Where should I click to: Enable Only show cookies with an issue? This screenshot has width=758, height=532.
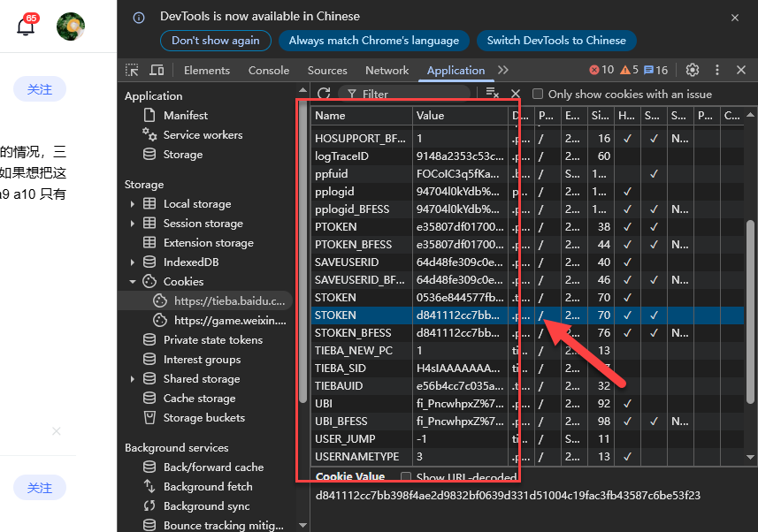pos(538,94)
